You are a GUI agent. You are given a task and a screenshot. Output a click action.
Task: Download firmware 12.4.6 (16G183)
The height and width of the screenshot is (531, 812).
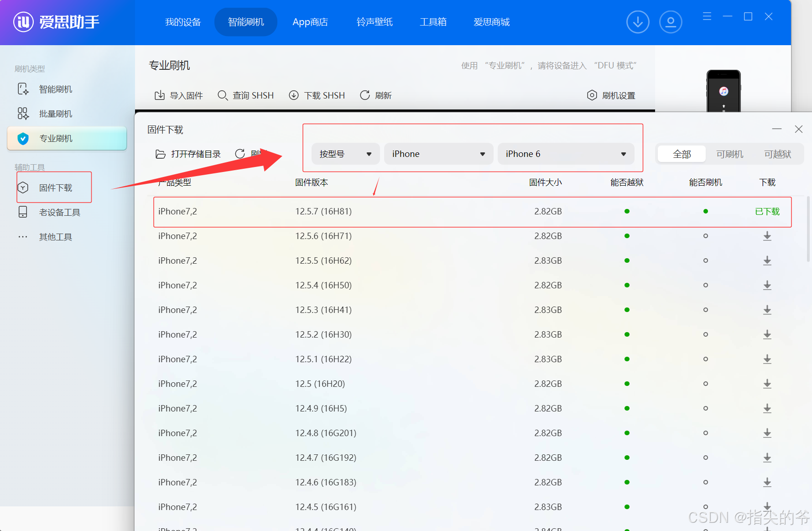tap(767, 482)
